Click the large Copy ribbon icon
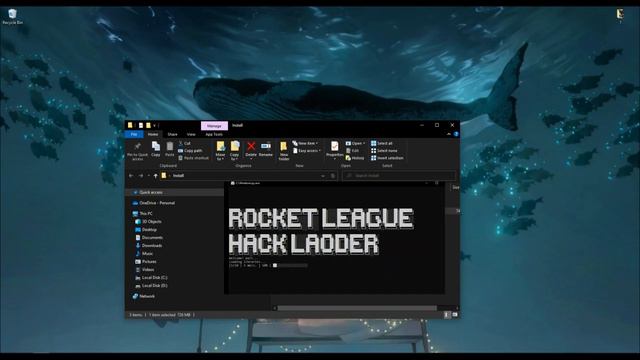 tap(156, 149)
